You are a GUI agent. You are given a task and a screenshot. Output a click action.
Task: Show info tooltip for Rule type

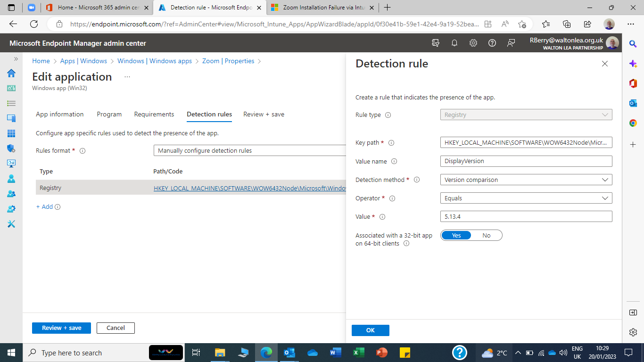tap(388, 115)
